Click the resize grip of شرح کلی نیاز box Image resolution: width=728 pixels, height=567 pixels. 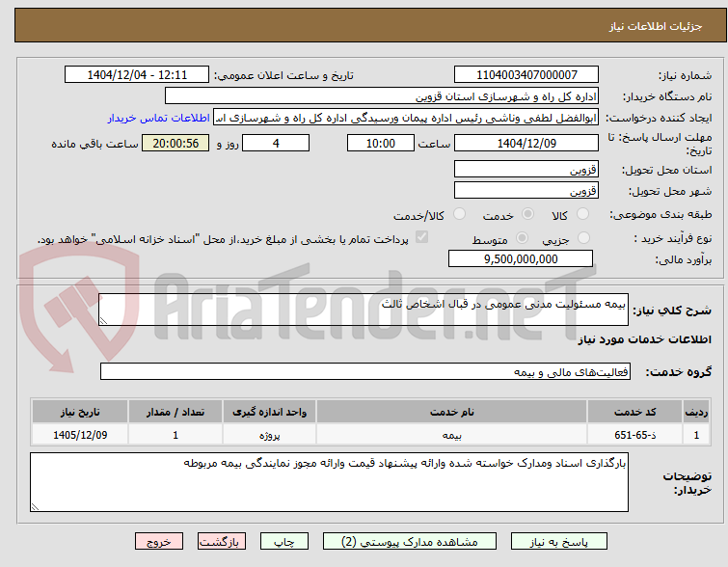click(x=103, y=321)
